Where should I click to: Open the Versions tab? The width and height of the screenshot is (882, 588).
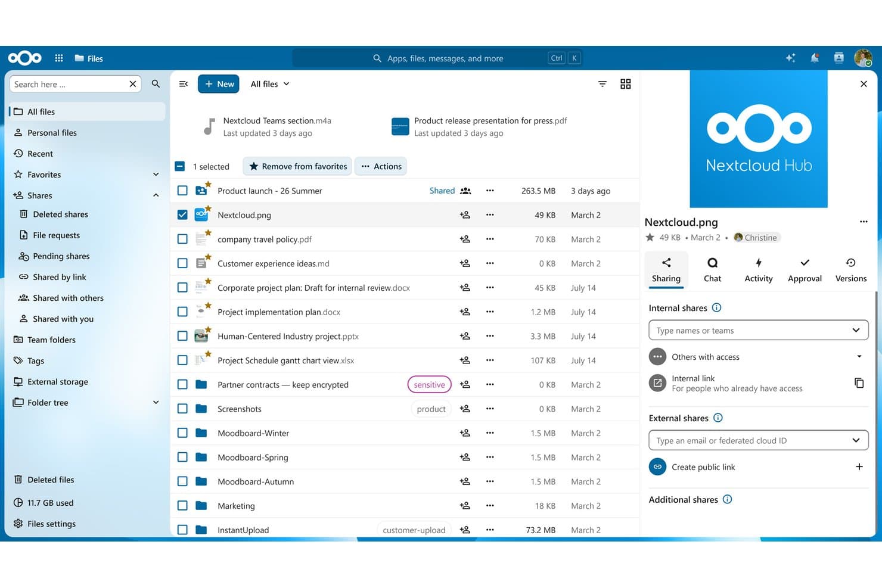(x=850, y=270)
